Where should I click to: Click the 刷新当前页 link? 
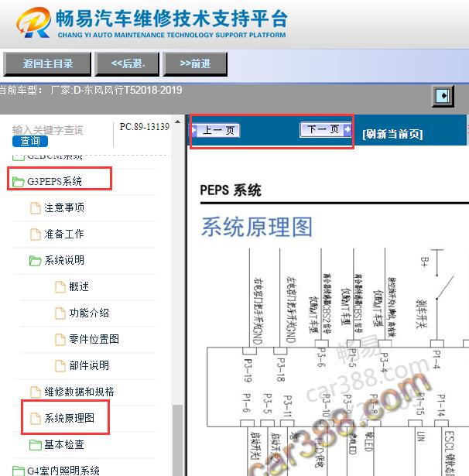point(392,134)
